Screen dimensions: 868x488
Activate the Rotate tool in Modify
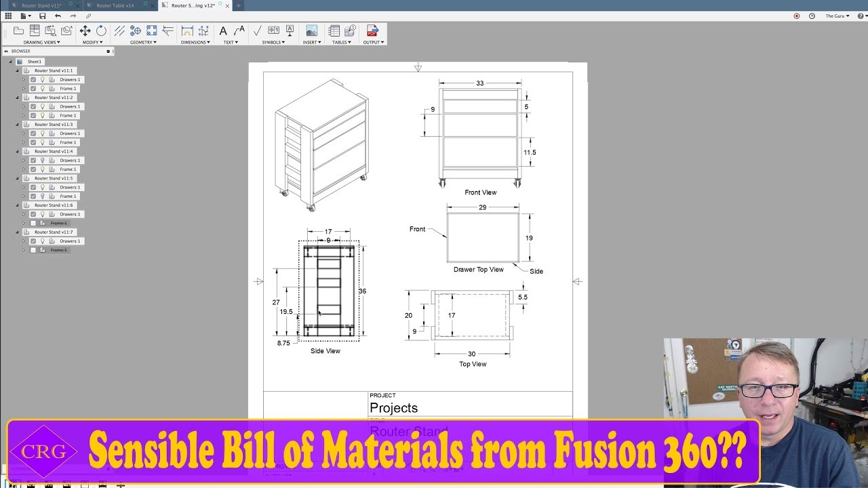click(x=101, y=30)
